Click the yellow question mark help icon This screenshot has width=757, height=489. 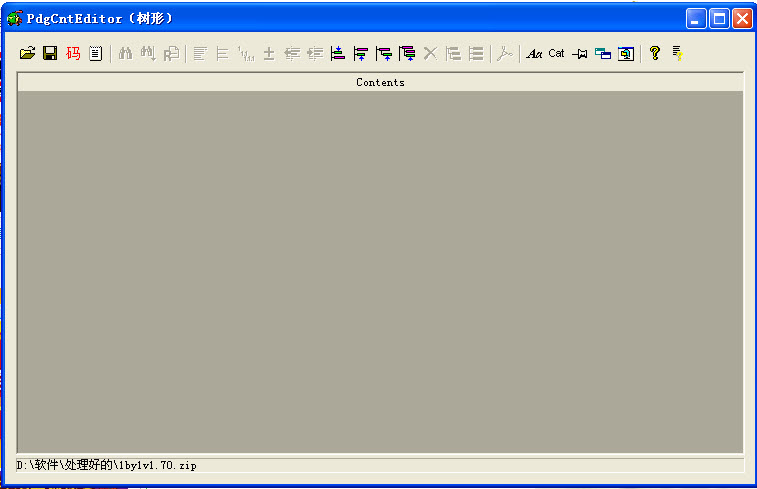point(655,54)
